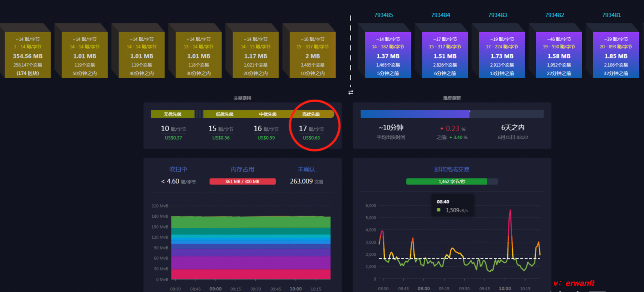Click the difficulty adjustment progress bar

point(452,114)
